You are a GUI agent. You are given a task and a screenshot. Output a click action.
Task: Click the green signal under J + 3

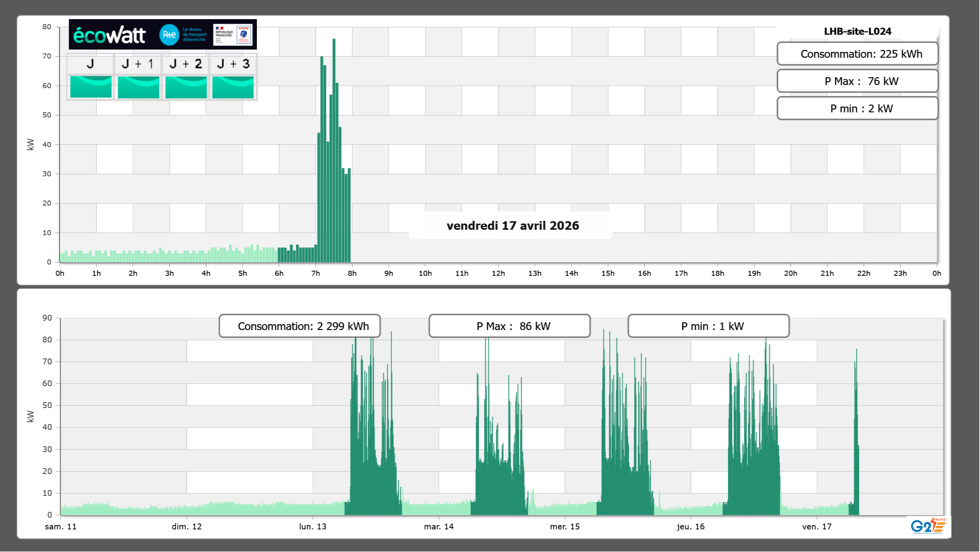pos(233,87)
